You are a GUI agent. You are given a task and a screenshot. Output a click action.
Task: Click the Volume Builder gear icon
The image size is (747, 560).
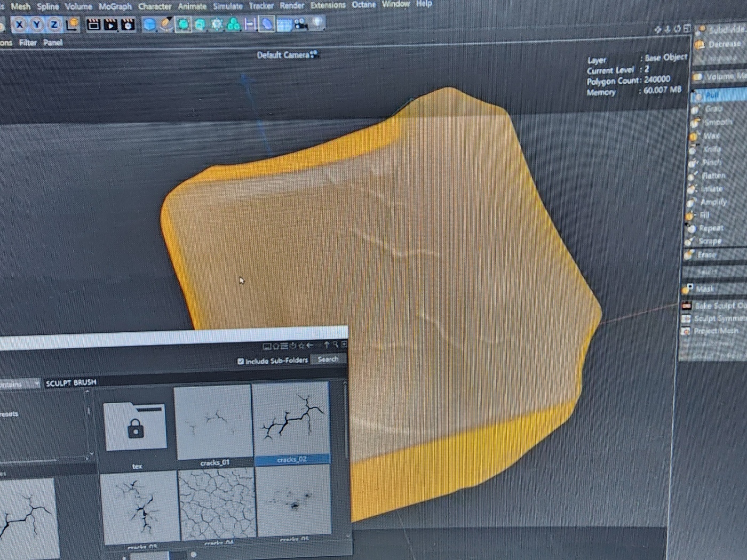pos(217,25)
